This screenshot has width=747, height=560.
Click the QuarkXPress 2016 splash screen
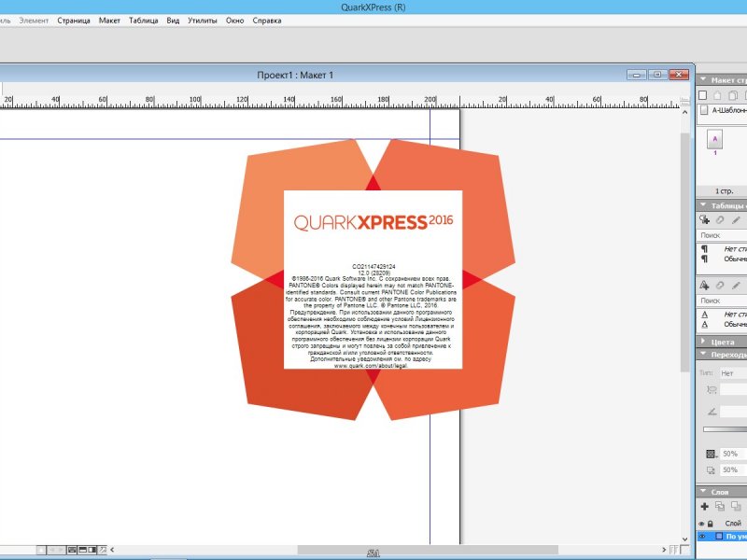373,279
